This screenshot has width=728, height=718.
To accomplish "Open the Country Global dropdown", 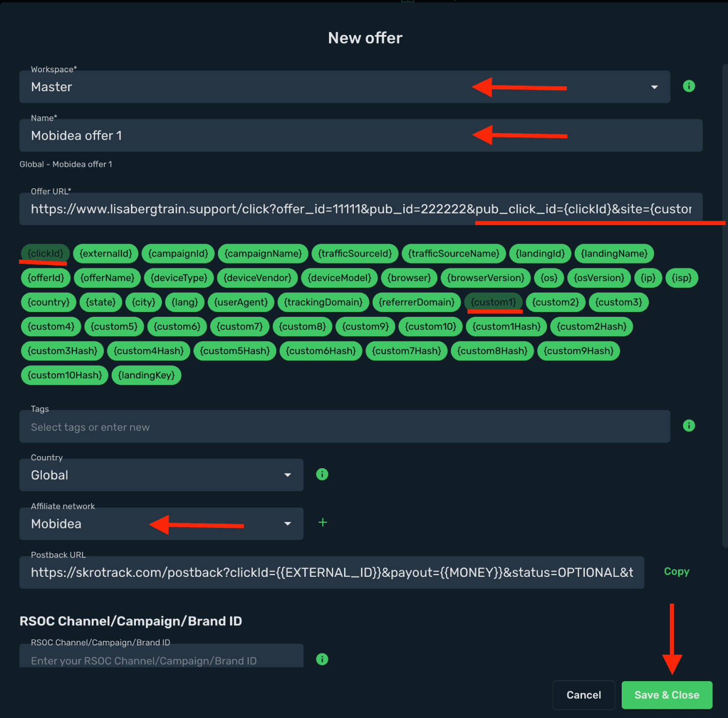I will pos(161,475).
